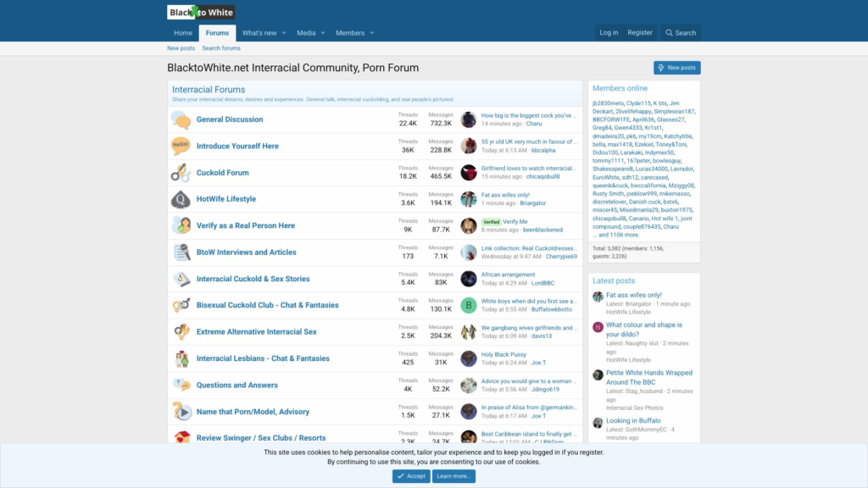
Task: Expand the What's new dropdown arrow
Action: [283, 33]
